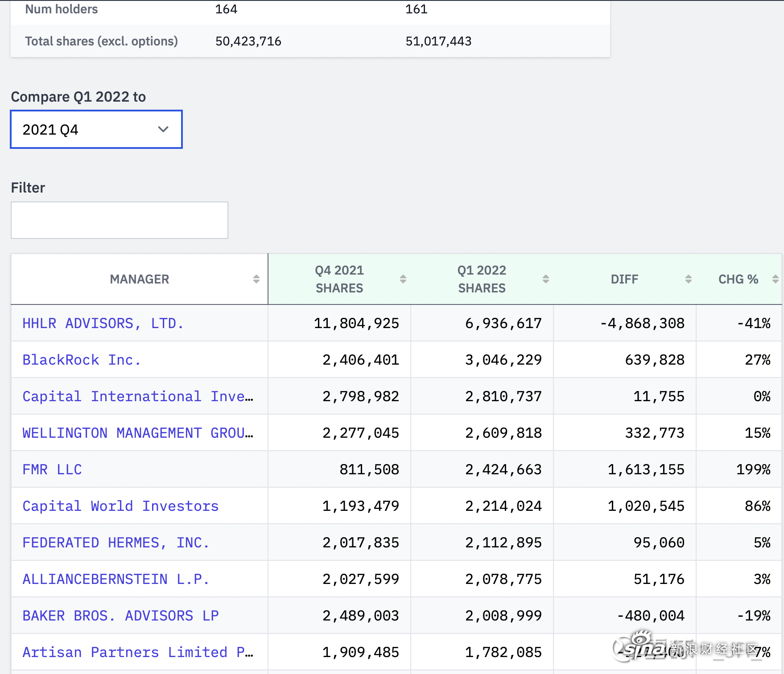
Task: Open ALLIANCEBERNSTEIN L.P. link
Action: point(116,579)
